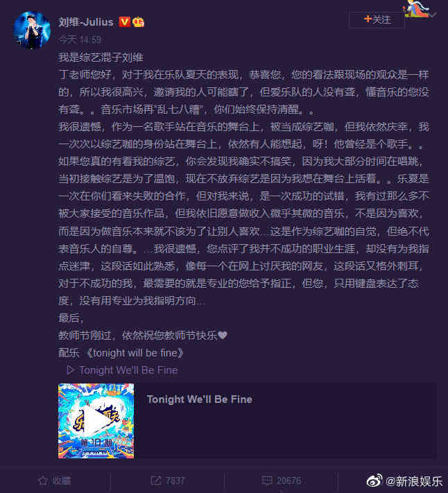Open the Tonight We'll Be Fine text link
This screenshot has width=448, height=493.
tap(128, 370)
